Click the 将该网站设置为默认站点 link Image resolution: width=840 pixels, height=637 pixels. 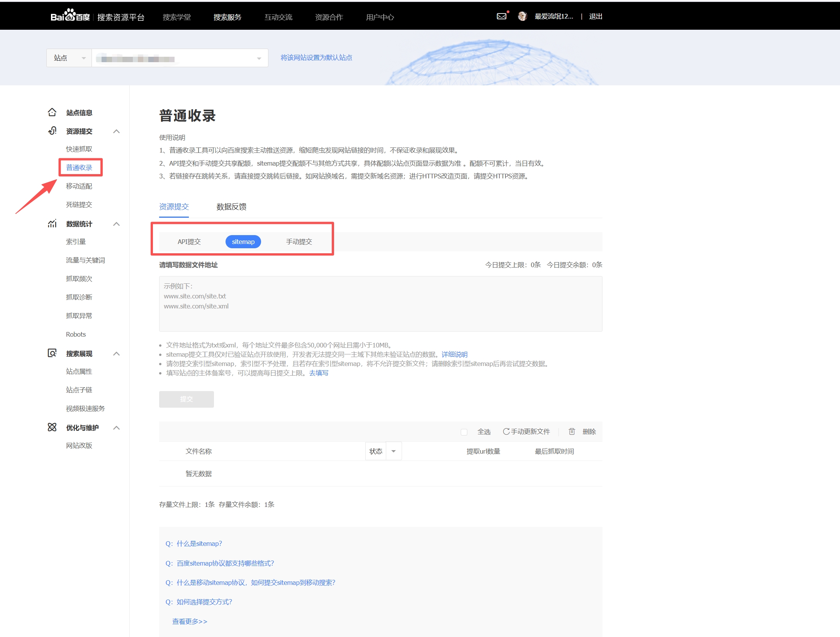316,58
